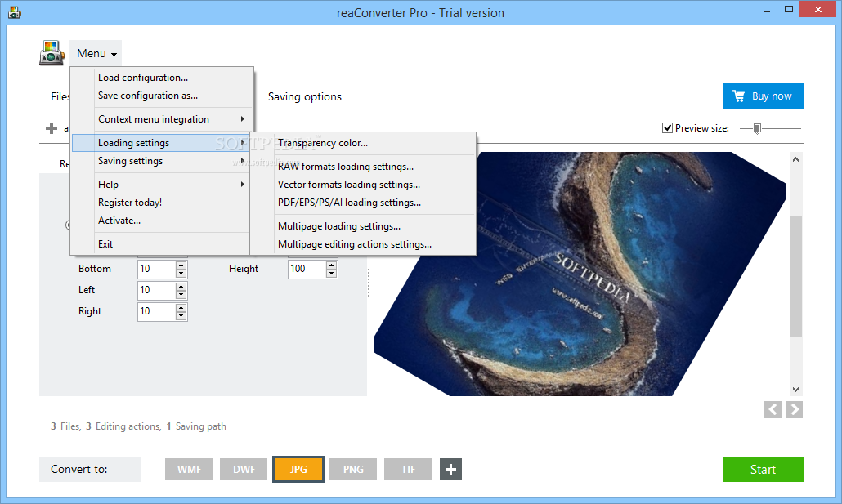
Task: Choose Load configuration... from the menu
Action: 161,78
